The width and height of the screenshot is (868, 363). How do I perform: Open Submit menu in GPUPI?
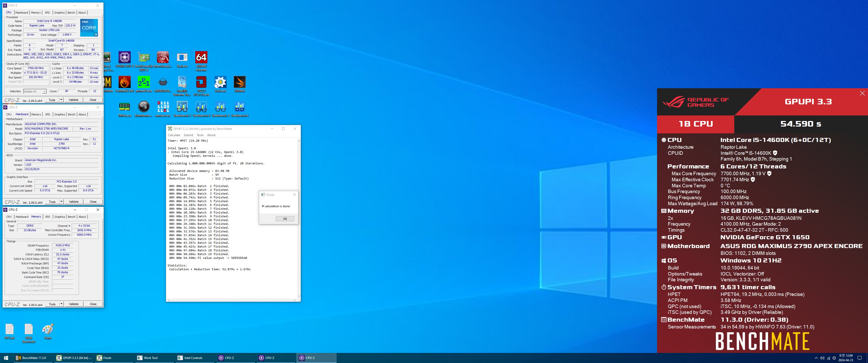pyautogui.click(x=188, y=135)
